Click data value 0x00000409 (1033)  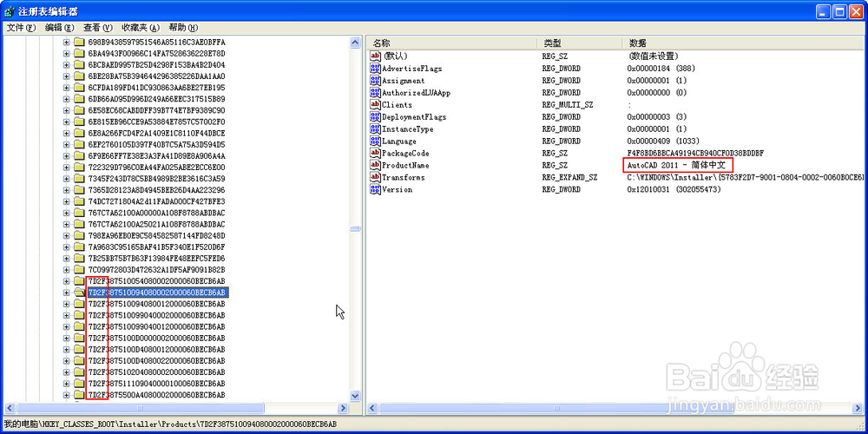coord(665,141)
